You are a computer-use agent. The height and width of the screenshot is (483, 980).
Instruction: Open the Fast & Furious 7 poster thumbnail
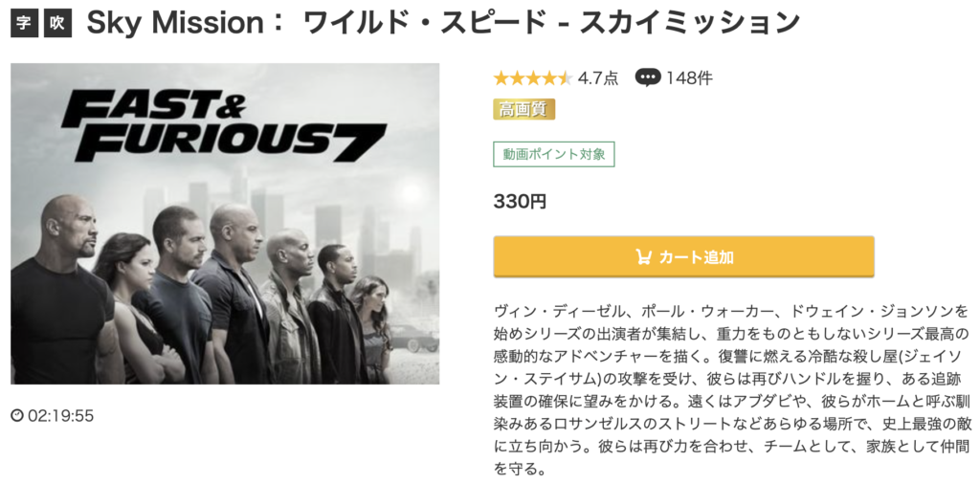pyautogui.click(x=225, y=224)
